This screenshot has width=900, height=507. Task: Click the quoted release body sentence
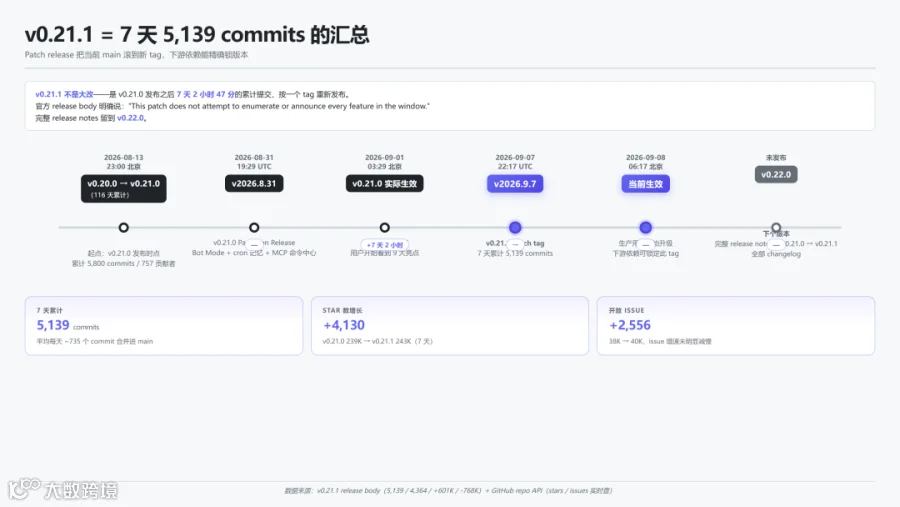click(279, 106)
